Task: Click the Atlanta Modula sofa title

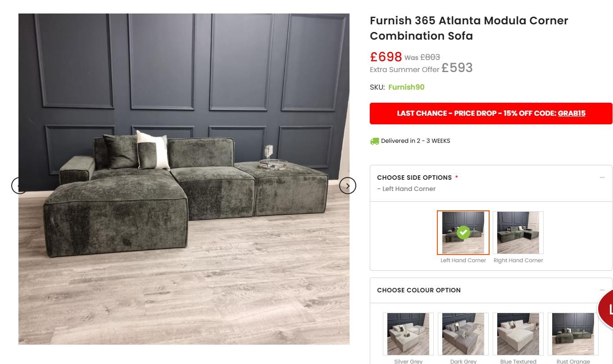Action: point(469,28)
